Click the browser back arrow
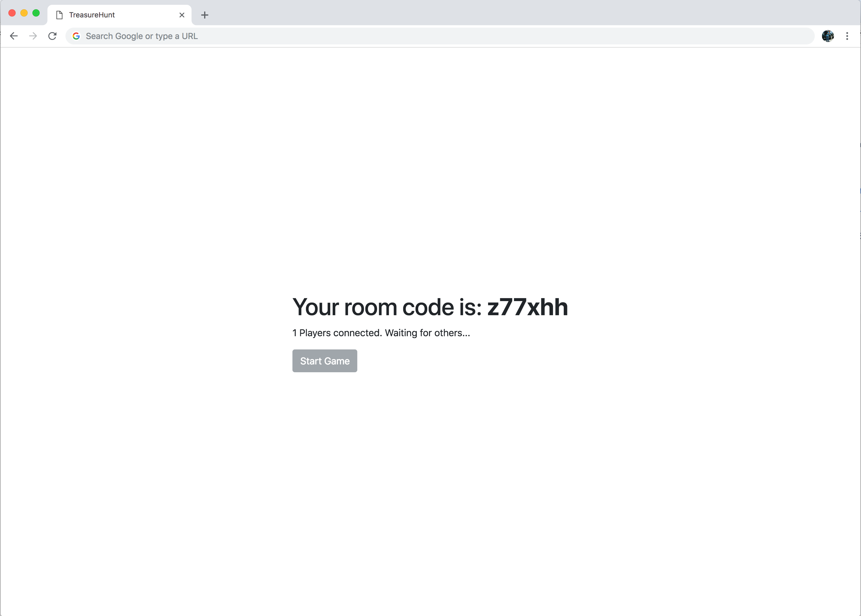This screenshot has height=616, width=861. pyautogui.click(x=14, y=36)
